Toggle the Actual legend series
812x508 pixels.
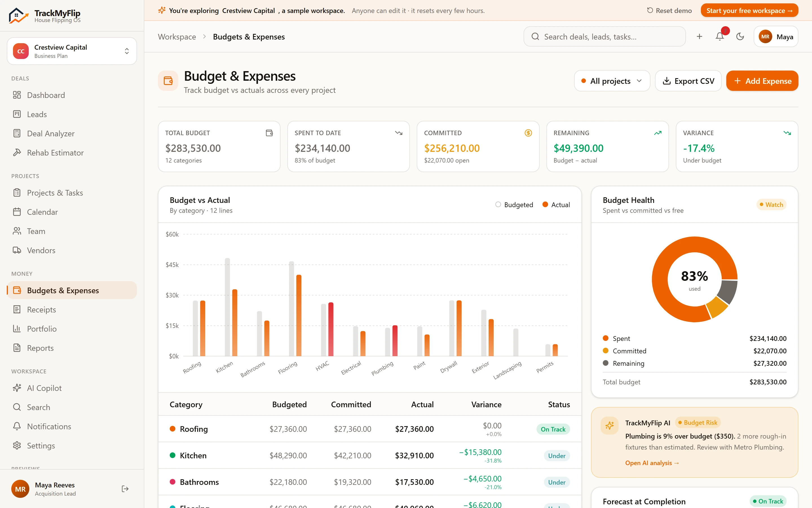pos(556,205)
